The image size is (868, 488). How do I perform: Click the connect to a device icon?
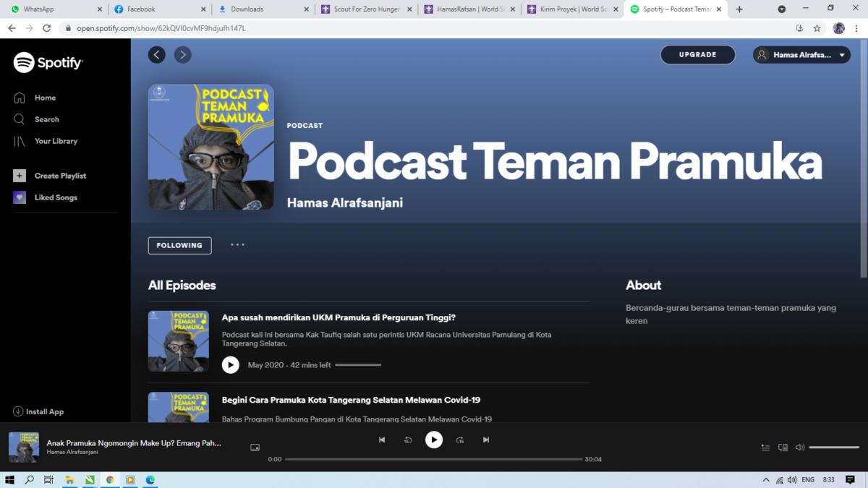tap(783, 447)
